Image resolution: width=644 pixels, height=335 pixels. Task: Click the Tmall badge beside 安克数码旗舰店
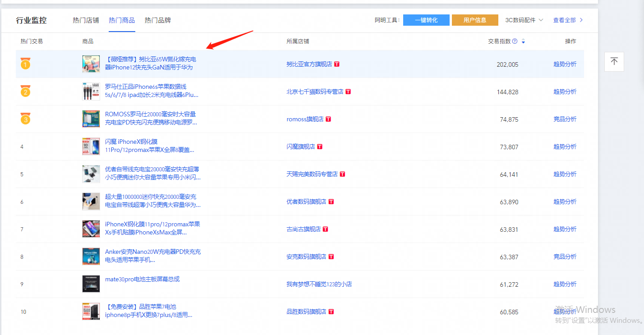(x=331, y=257)
